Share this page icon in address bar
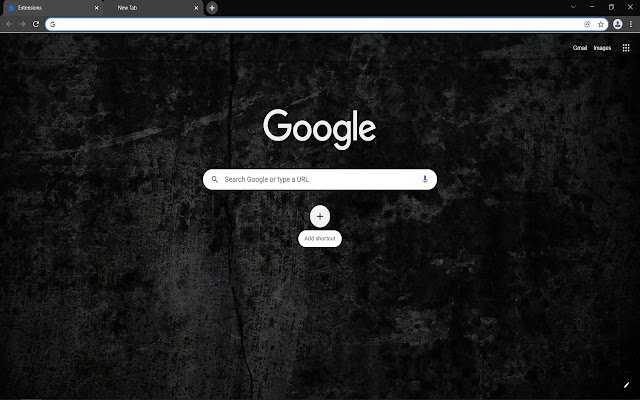Screen dimensions: 640x400 tap(587, 24)
